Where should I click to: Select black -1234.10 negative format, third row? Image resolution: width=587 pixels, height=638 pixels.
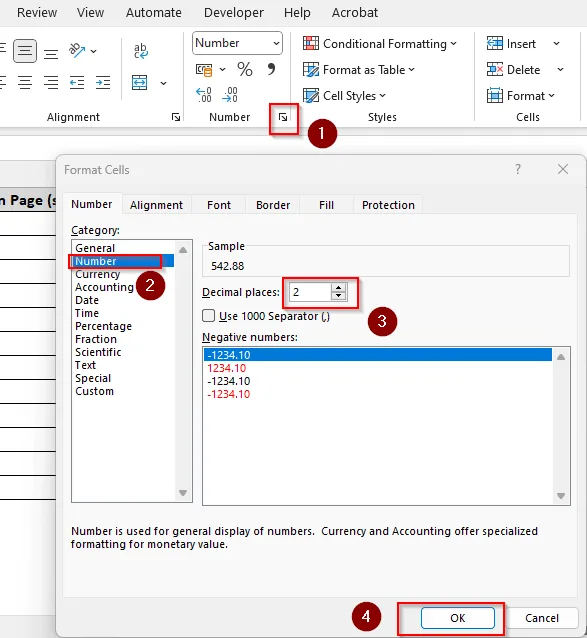tap(378, 381)
